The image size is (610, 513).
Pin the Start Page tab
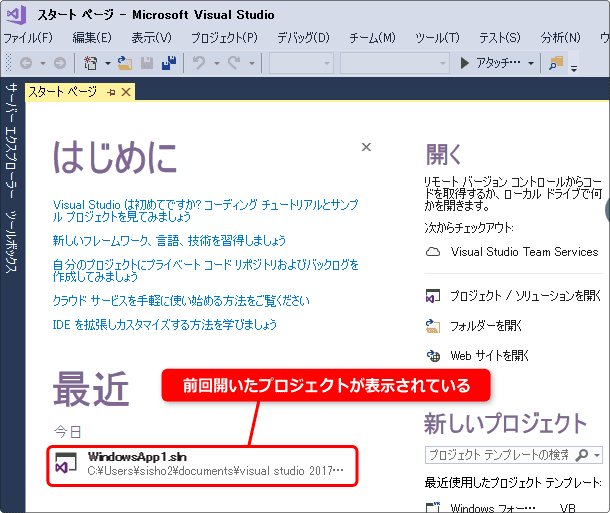click(112, 93)
